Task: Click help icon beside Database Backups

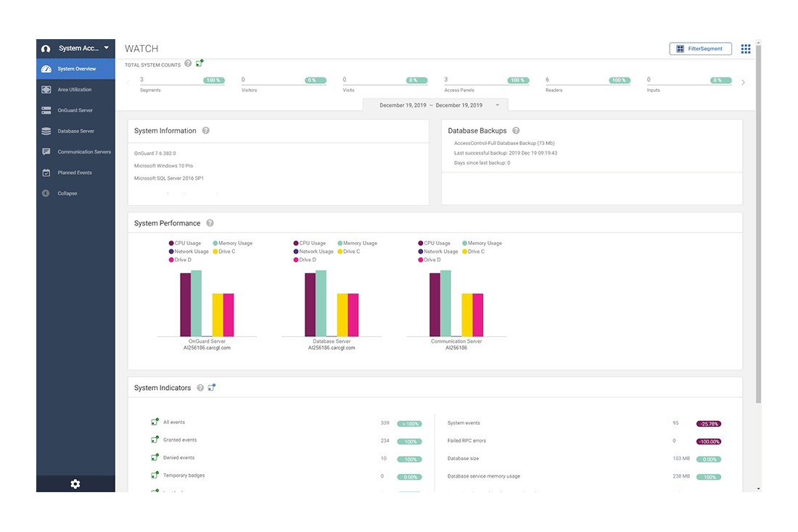Action: pos(516,131)
